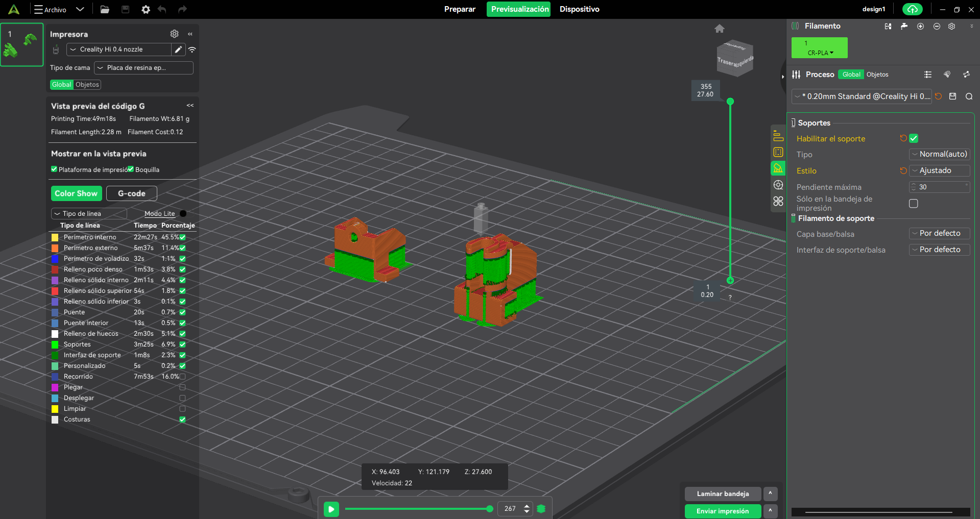
Task: Click the horizontal layer progress slider handle
Action: click(490, 509)
